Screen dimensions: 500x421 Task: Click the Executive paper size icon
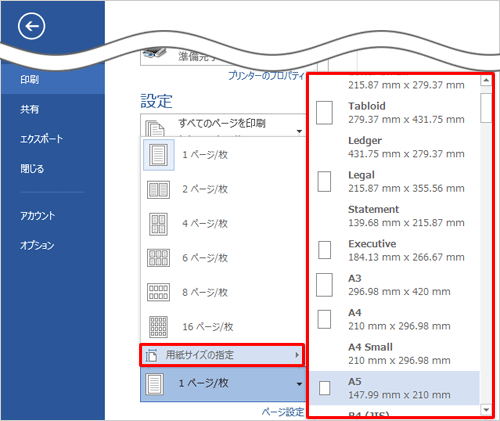pyautogui.click(x=324, y=250)
